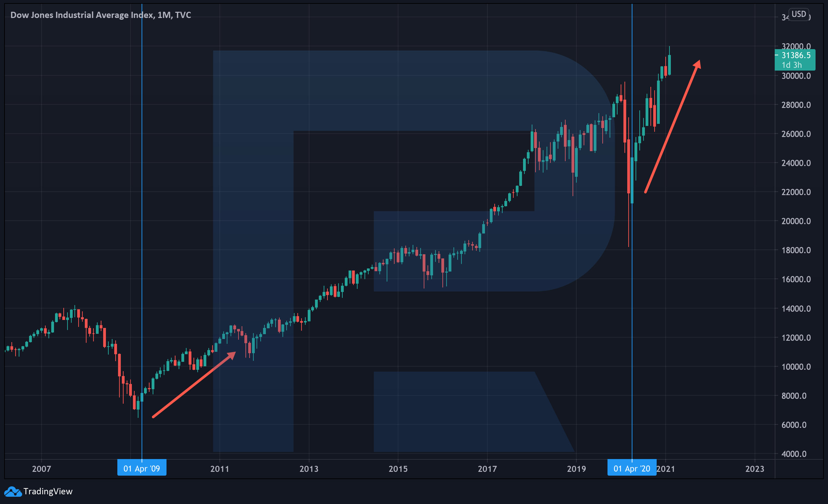Click the 10000.0 price axis label
The width and height of the screenshot is (828, 504).
pos(796,367)
